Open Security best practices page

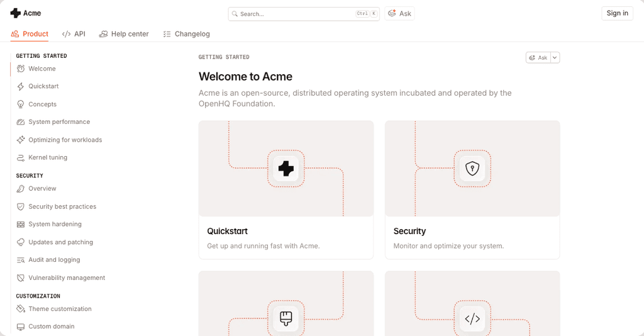click(62, 206)
